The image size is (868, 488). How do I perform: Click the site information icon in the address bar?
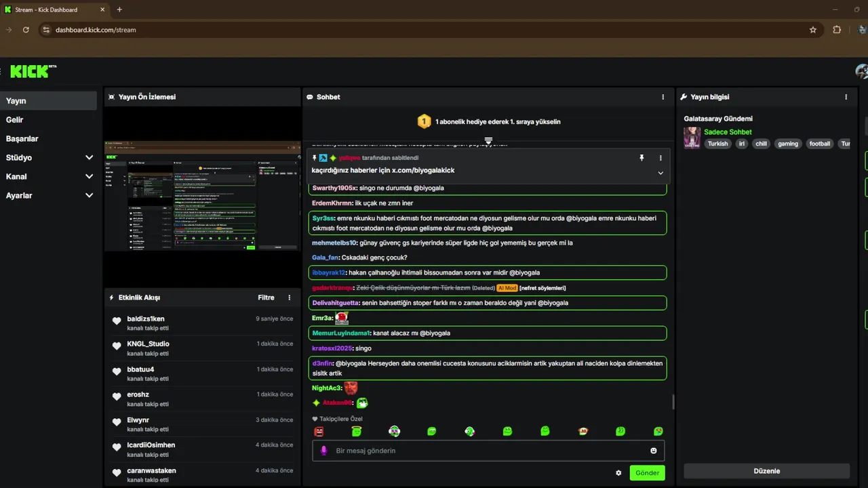[46, 30]
